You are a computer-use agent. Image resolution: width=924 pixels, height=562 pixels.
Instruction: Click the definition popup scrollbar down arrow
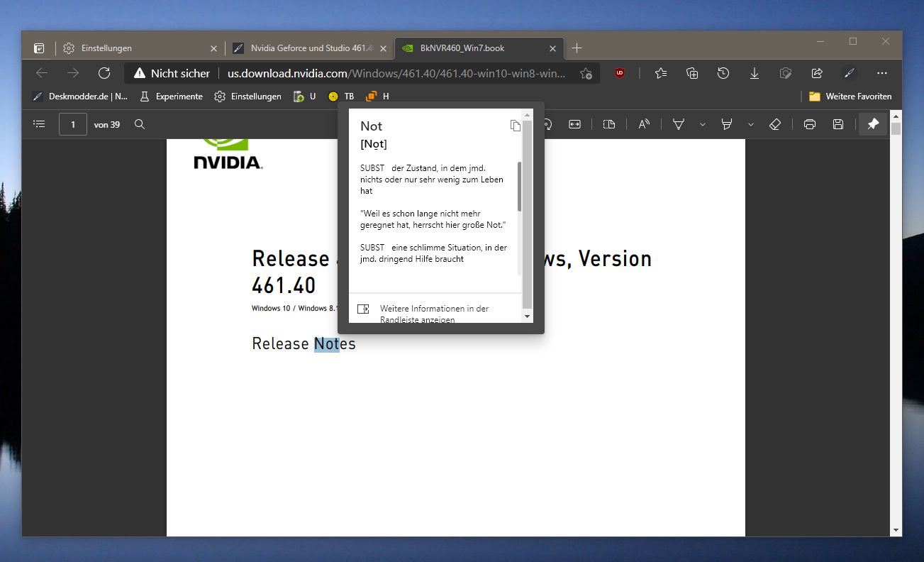tap(527, 316)
